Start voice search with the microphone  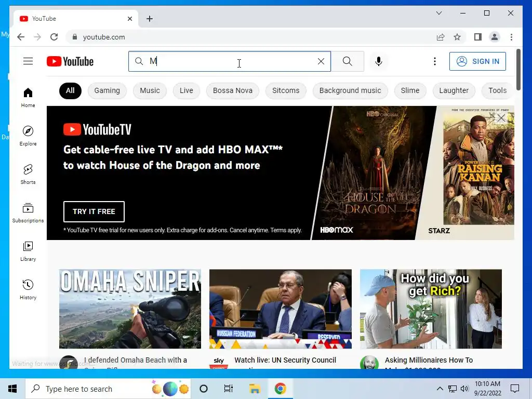click(379, 61)
